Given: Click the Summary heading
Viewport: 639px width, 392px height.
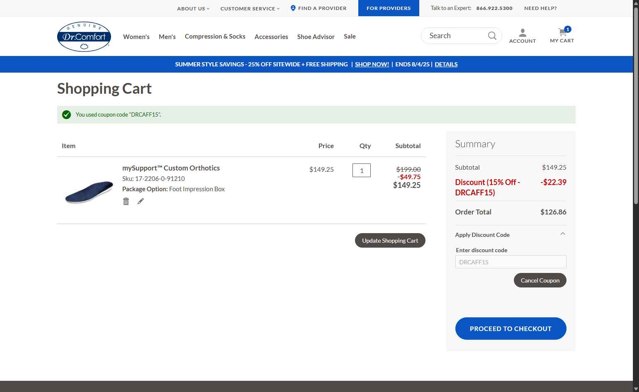Looking at the screenshot, I should 475,144.
